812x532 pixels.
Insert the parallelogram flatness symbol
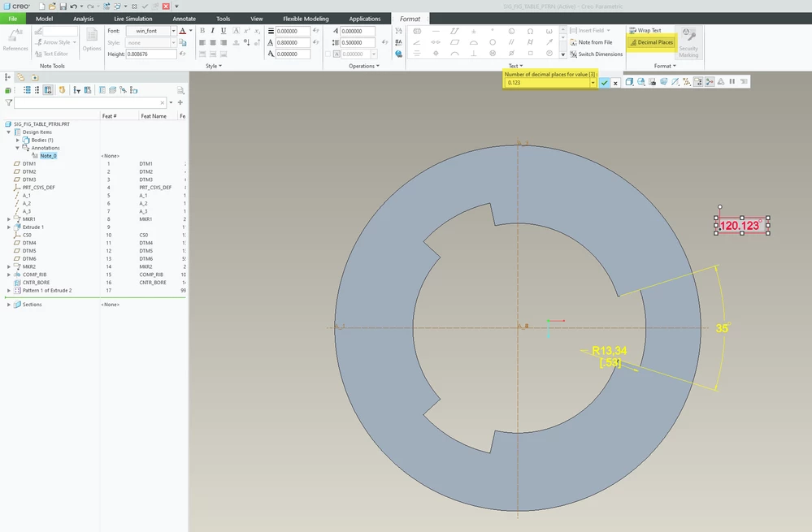(454, 42)
